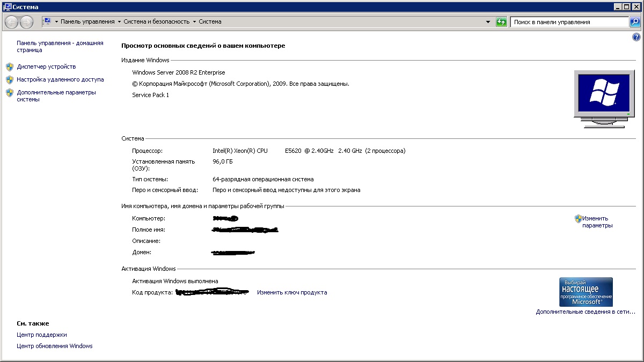This screenshot has width=644, height=362.
Task: Click the computer icon in the address bar
Action: coord(47,21)
